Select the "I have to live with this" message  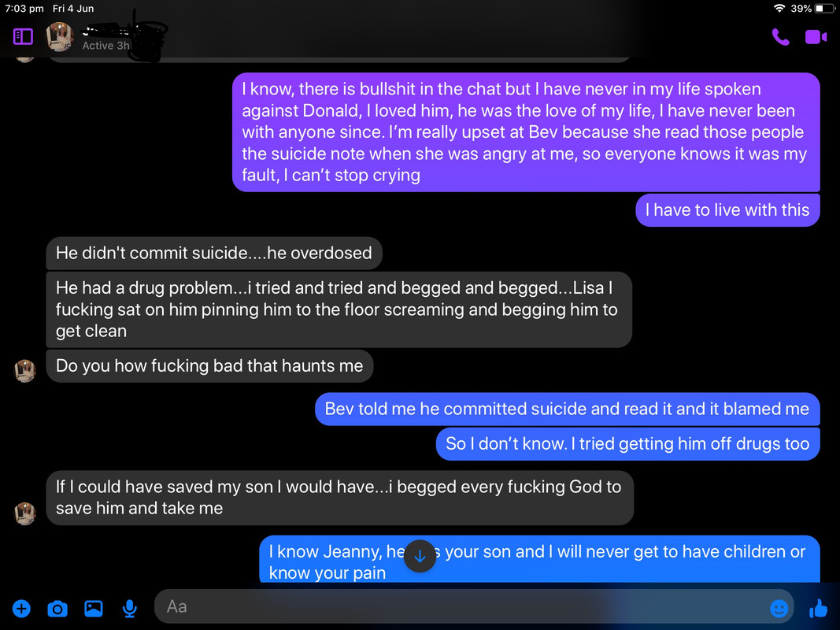[727, 210]
